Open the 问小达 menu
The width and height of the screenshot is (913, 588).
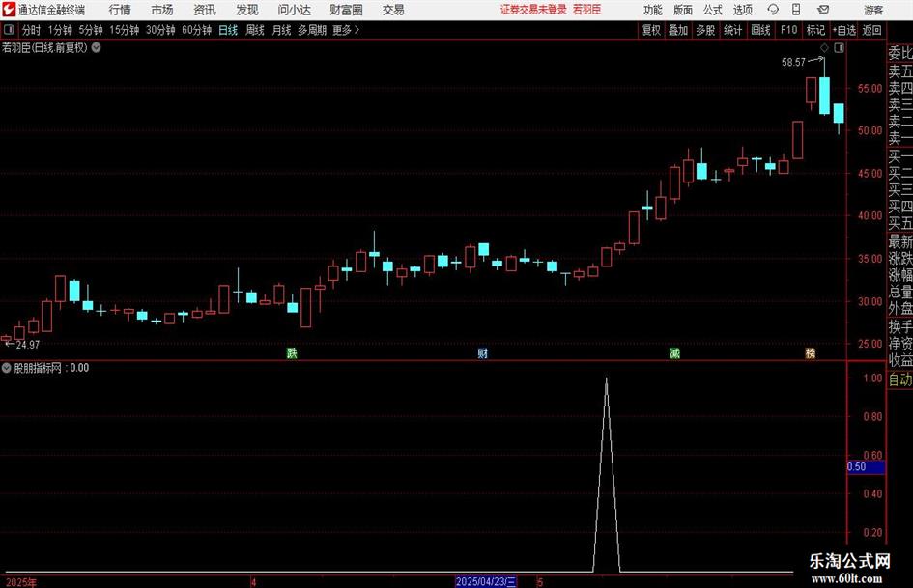(294, 10)
